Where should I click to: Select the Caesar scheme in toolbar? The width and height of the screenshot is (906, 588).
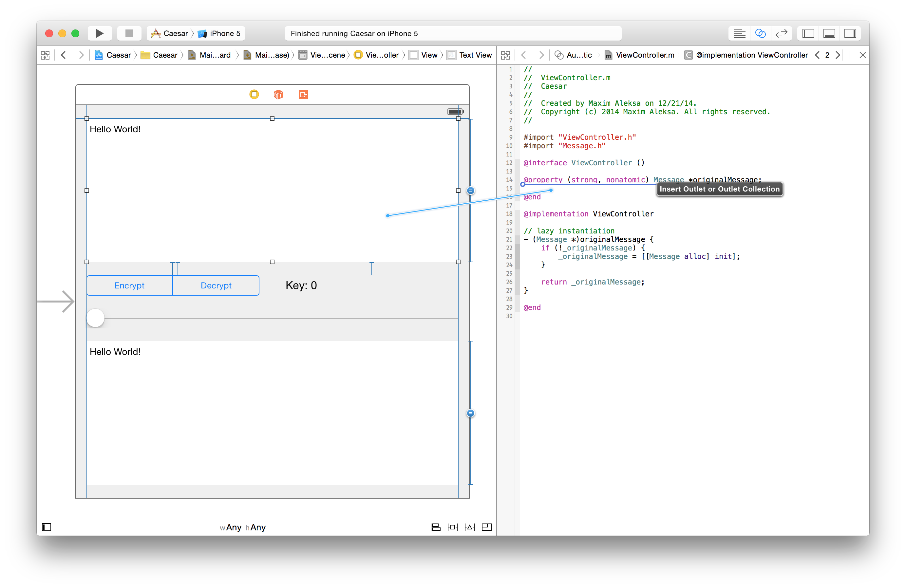click(170, 33)
